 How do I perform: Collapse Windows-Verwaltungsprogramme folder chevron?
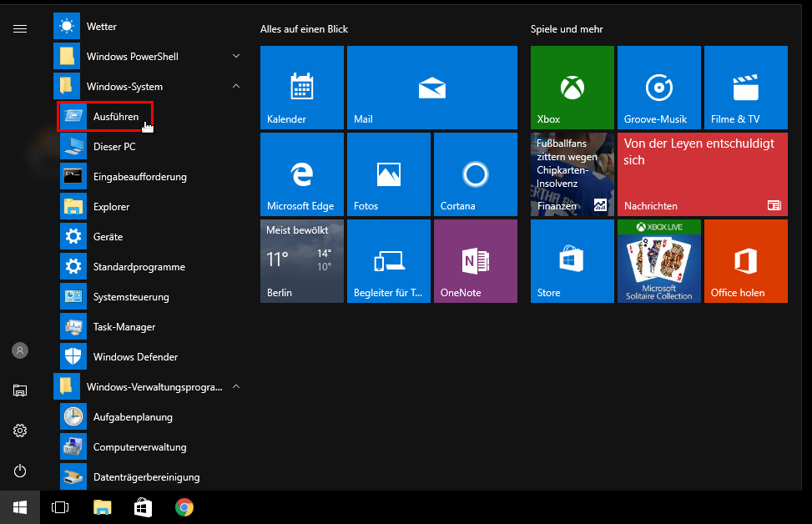click(x=236, y=386)
